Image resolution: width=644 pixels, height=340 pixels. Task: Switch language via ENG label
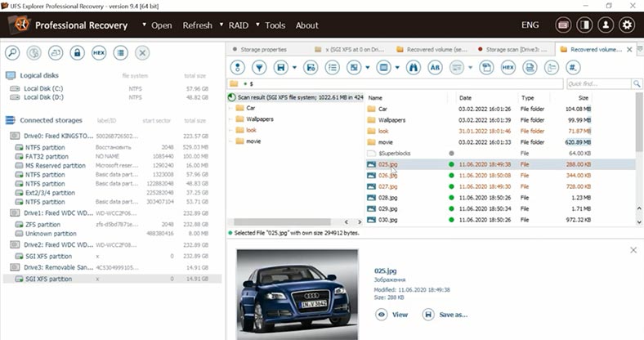(x=530, y=25)
